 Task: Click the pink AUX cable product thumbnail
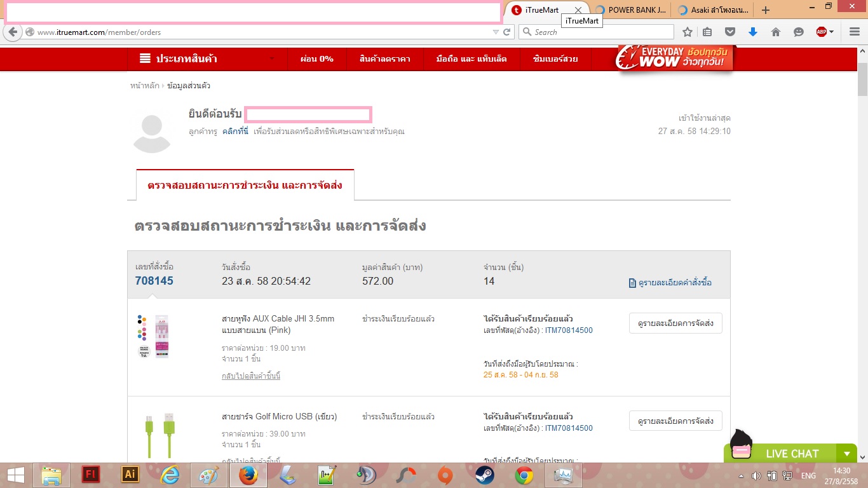pyautogui.click(x=153, y=336)
